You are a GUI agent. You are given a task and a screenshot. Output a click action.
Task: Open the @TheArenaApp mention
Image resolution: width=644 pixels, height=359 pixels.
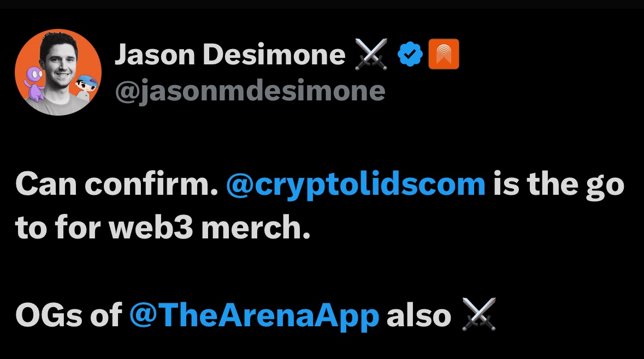[254, 315]
